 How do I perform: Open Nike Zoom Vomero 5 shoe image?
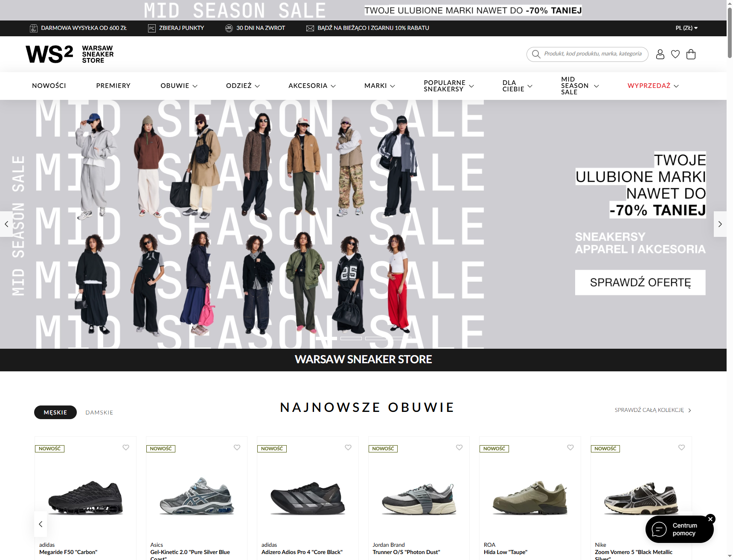(641, 498)
